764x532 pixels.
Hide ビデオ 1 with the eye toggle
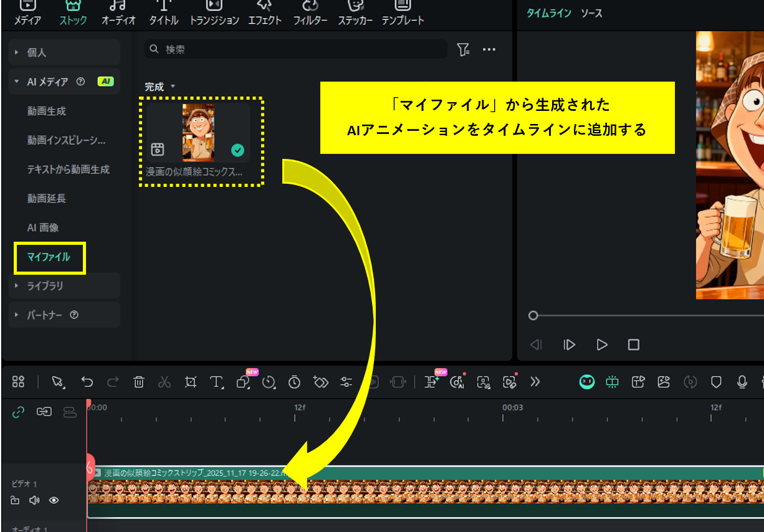click(55, 500)
